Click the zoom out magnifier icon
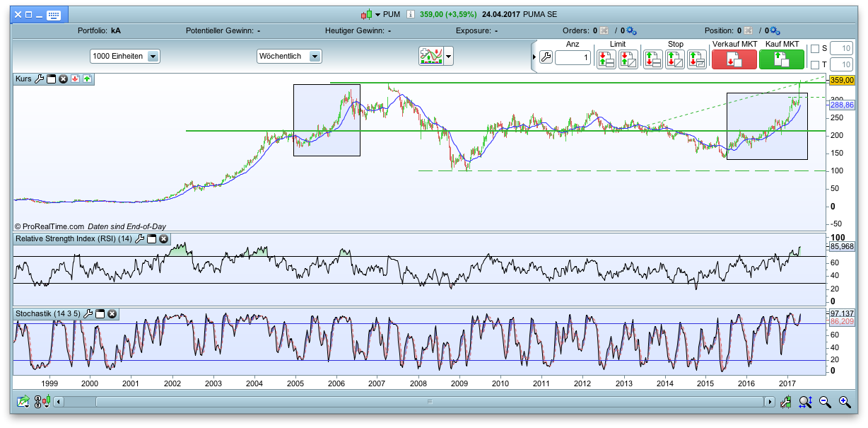 (825, 402)
